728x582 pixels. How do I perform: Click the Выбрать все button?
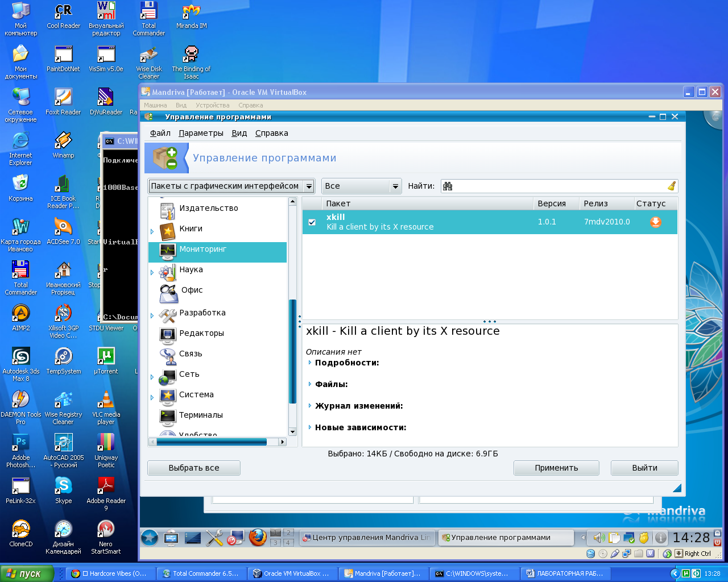click(x=194, y=468)
